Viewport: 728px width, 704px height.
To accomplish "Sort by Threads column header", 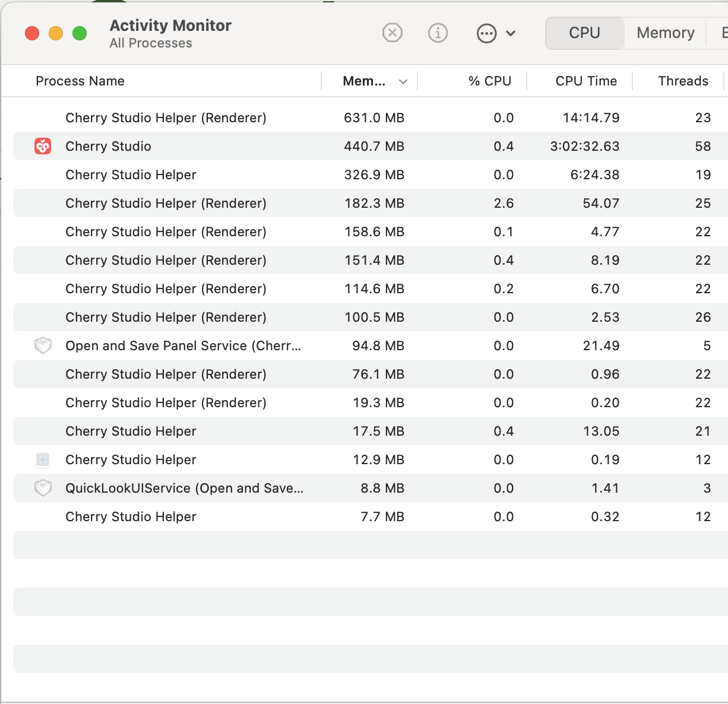I will click(x=683, y=81).
